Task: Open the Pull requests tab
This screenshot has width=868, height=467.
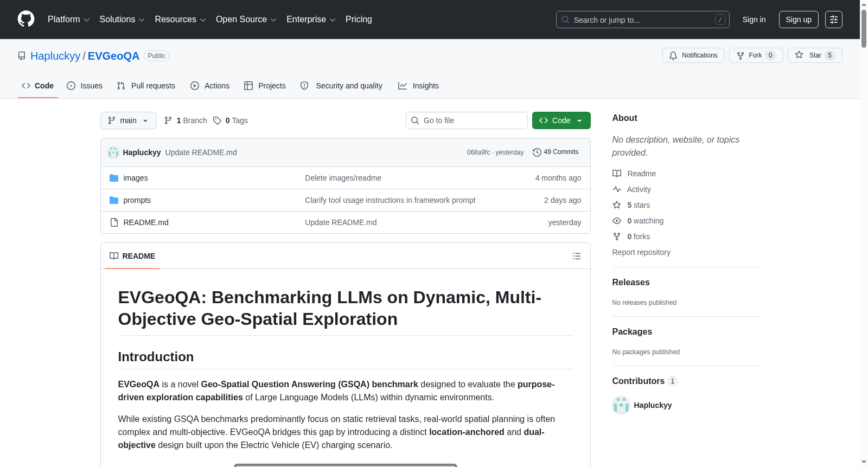Action: coord(146,86)
